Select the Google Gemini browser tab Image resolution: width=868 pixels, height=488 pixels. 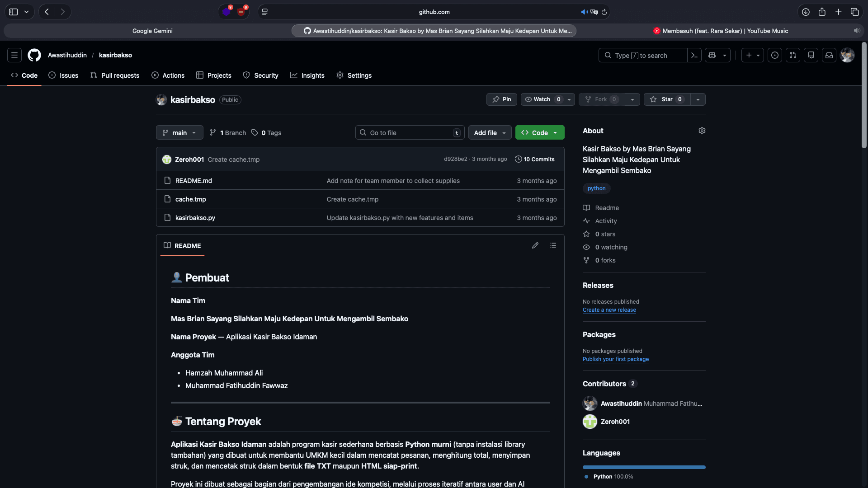152,31
